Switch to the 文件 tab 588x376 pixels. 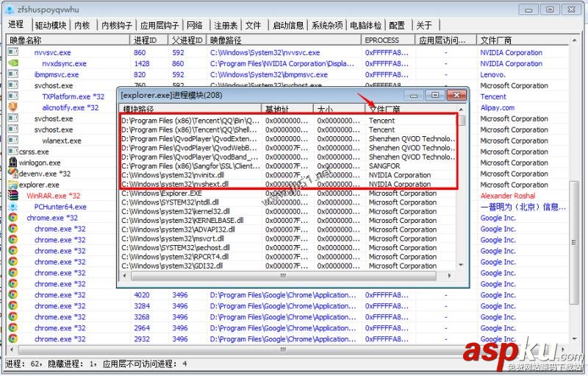[253, 26]
